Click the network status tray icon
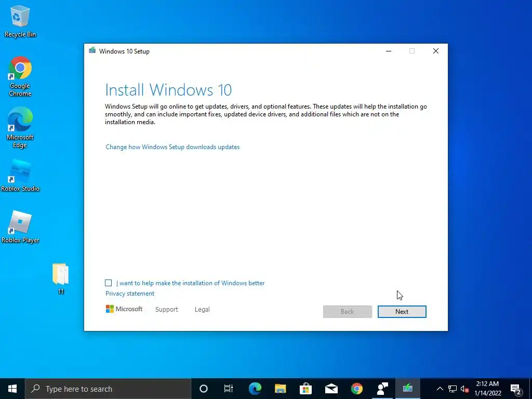The image size is (532, 399). point(453,389)
